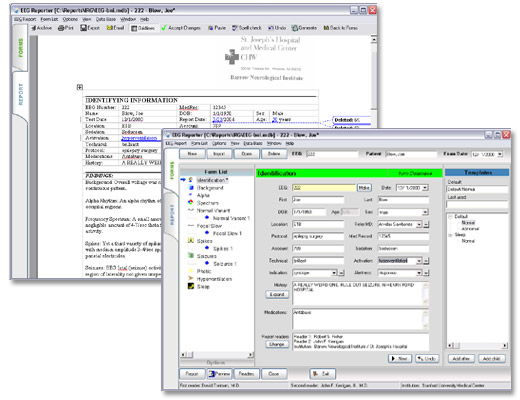Collapse Default node in Templates tree

(x=450, y=217)
